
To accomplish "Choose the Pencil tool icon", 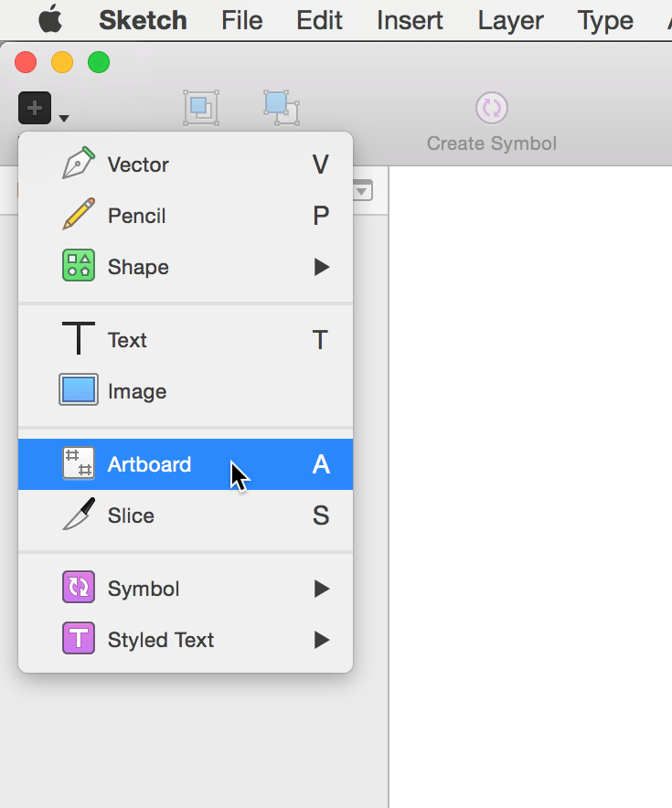I will coord(79,216).
